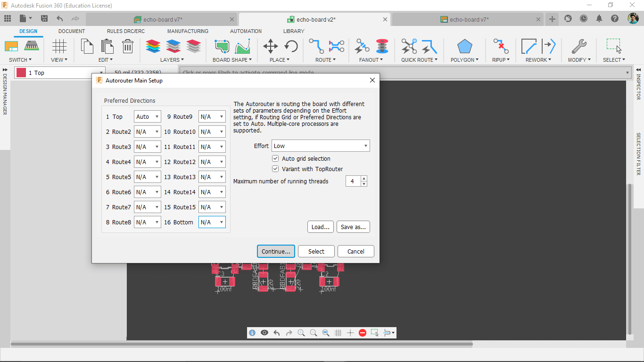644x362 pixels.
Task: Open the notifications bell icon
Action: (599, 18)
